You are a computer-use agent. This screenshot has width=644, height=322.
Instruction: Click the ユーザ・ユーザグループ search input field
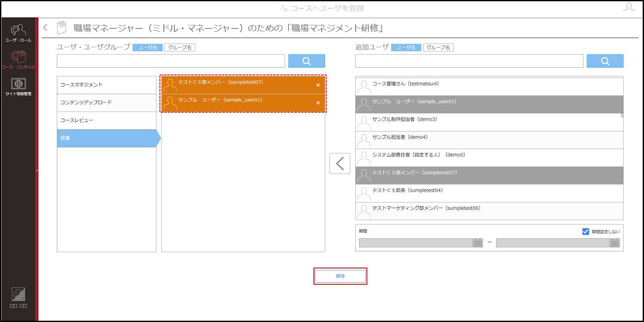171,61
